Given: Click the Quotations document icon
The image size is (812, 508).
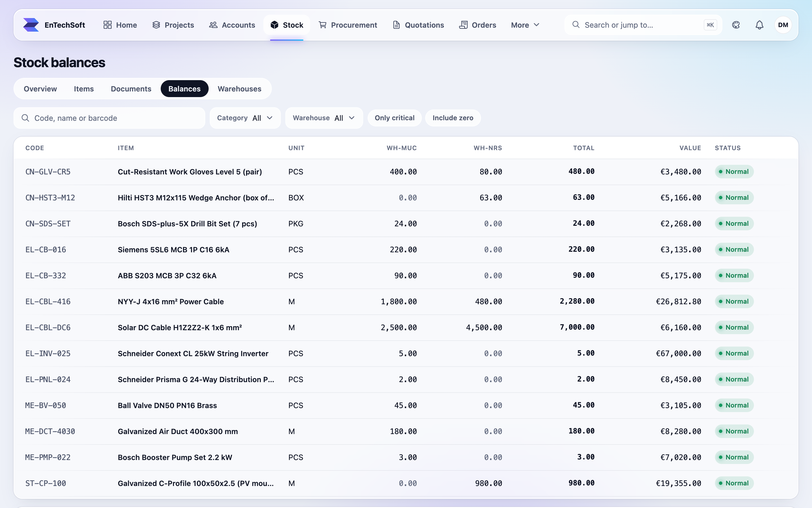Looking at the screenshot, I should pyautogui.click(x=396, y=25).
